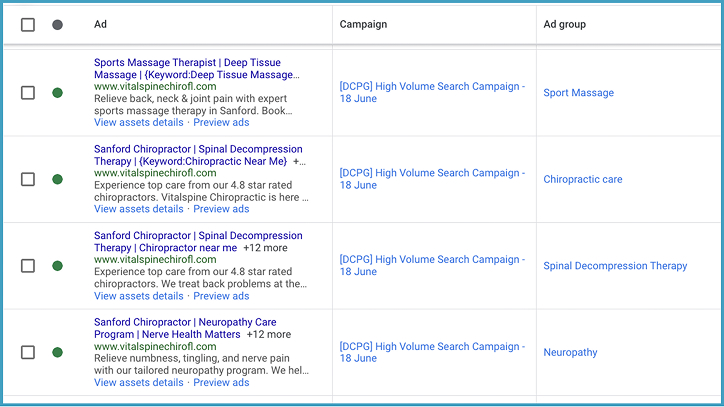Screen dimensions: 724x407
Task: Check the box for the Chiropractic care ad row
Action: coord(28,179)
